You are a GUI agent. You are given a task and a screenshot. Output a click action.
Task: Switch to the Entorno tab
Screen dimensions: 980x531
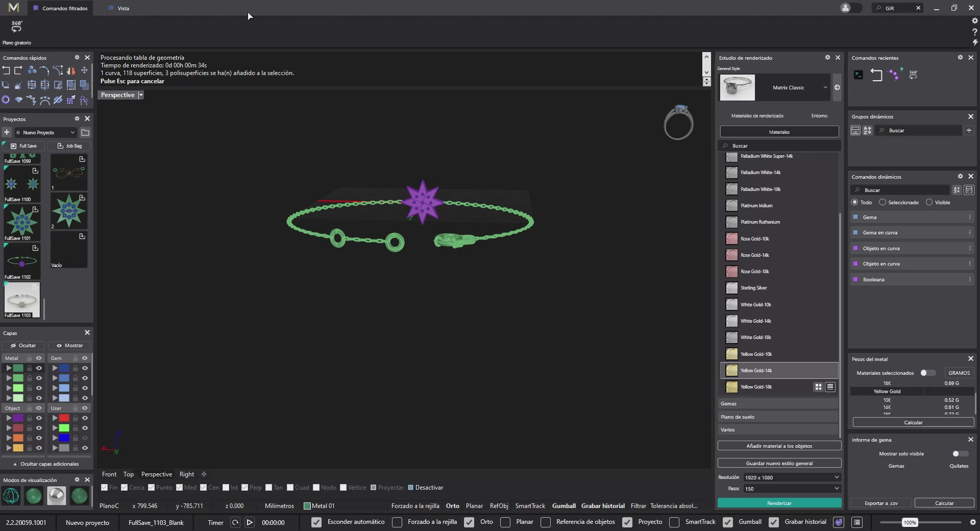coord(819,116)
